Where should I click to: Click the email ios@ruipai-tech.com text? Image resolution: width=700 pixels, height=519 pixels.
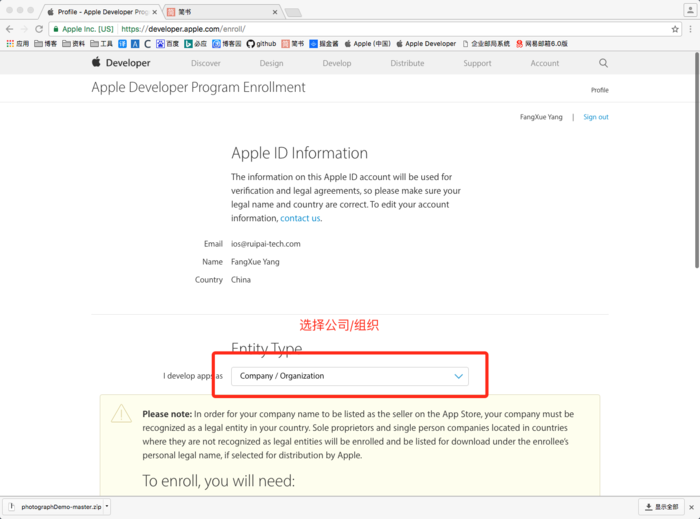tap(266, 244)
